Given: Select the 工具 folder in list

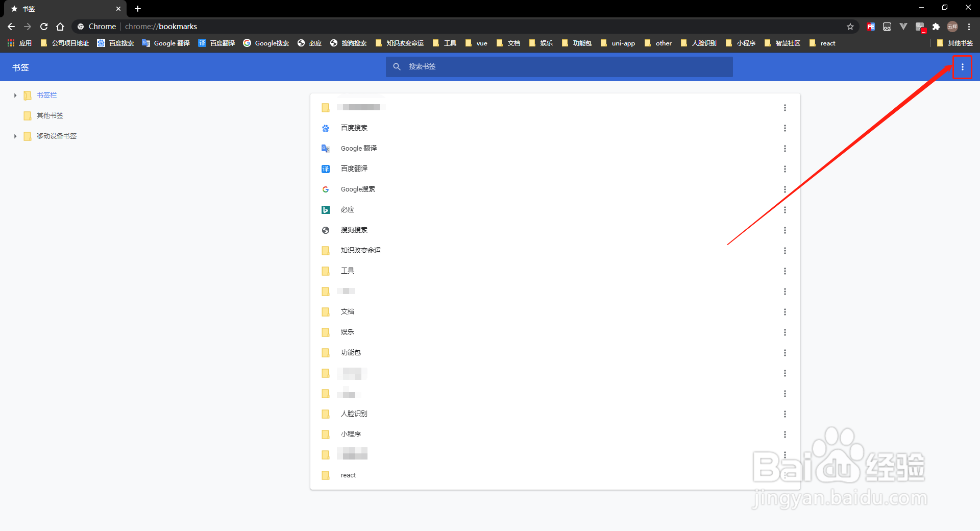Looking at the screenshot, I should (x=555, y=271).
